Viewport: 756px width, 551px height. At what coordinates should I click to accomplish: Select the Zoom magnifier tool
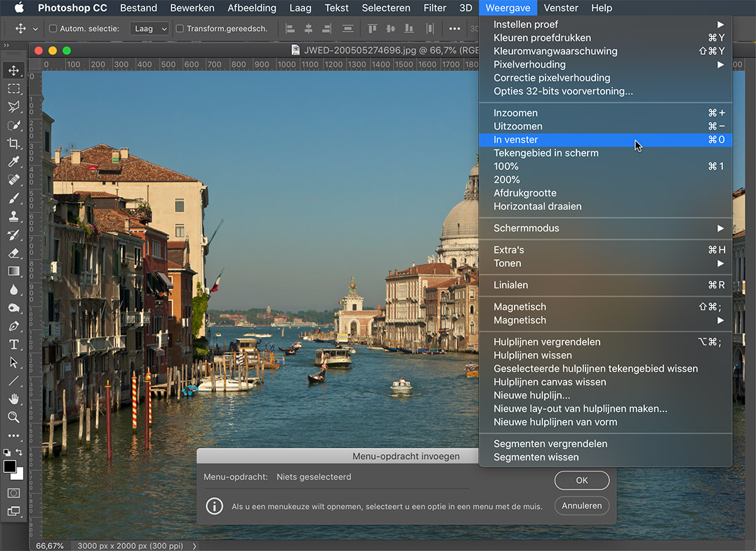coord(13,417)
